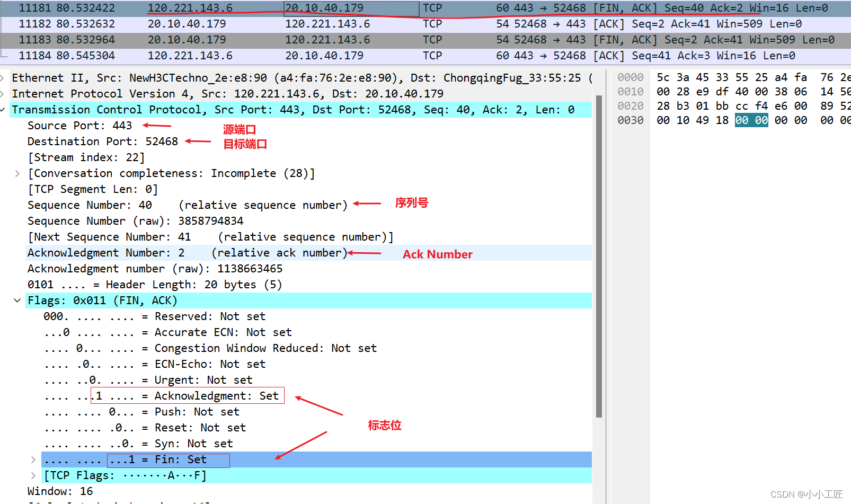Select Congestion Window Reduced flag row
This screenshot has height=504, width=851.
tap(210, 348)
